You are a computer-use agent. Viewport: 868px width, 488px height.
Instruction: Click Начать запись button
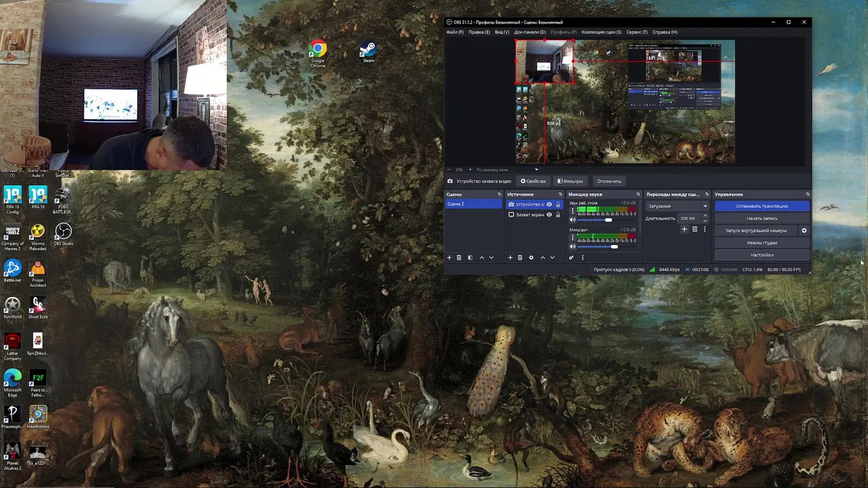coord(762,218)
